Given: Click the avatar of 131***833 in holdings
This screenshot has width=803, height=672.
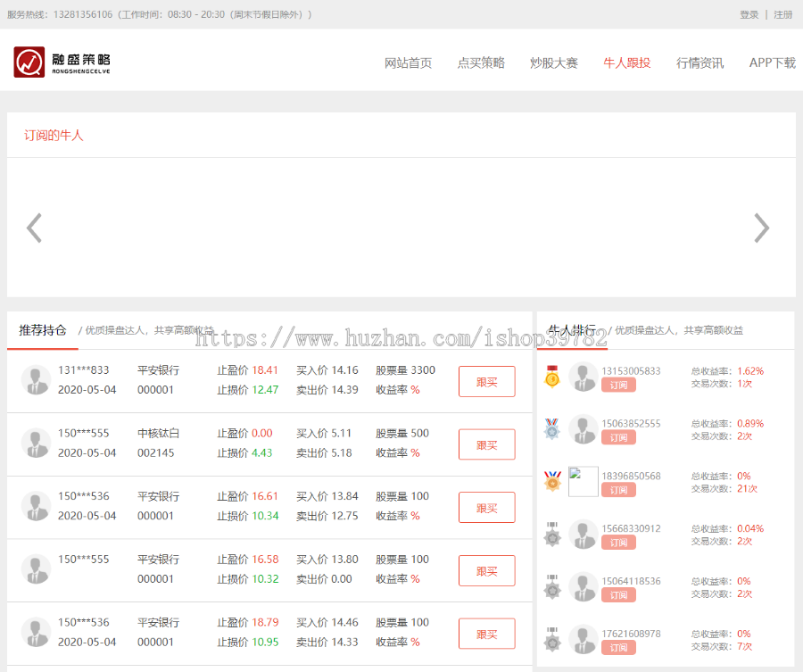Looking at the screenshot, I should (x=37, y=380).
